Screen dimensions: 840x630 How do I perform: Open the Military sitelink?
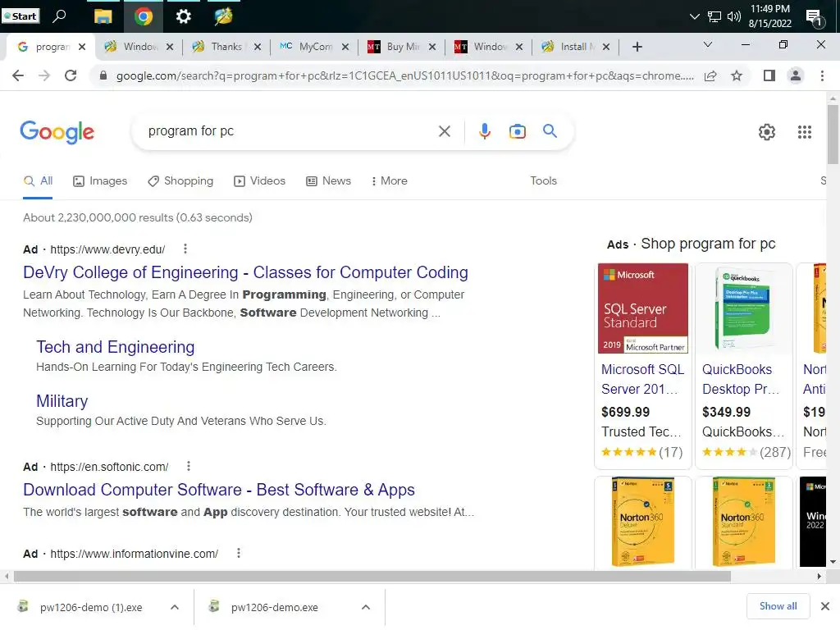pyautogui.click(x=62, y=401)
